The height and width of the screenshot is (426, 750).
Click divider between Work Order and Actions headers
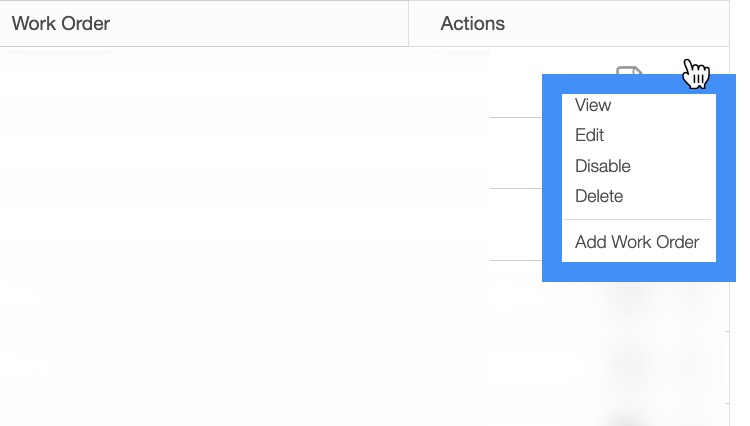coord(409,23)
